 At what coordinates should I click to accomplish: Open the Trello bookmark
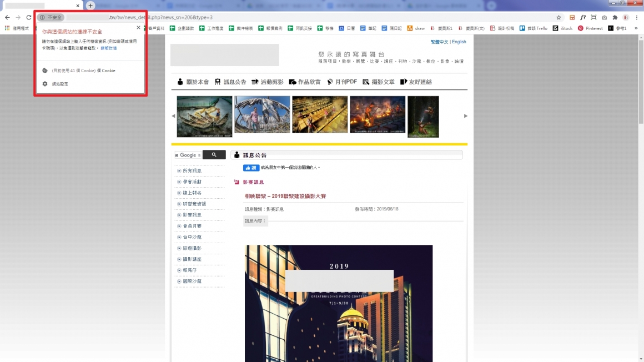pos(533,28)
